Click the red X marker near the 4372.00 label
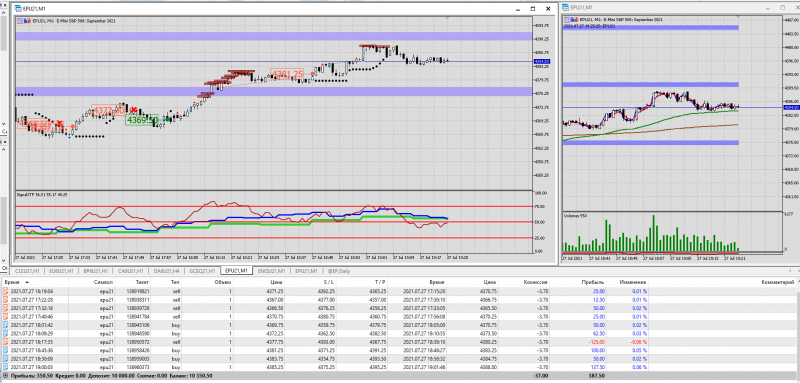This screenshot has width=800, height=383. tap(134, 110)
